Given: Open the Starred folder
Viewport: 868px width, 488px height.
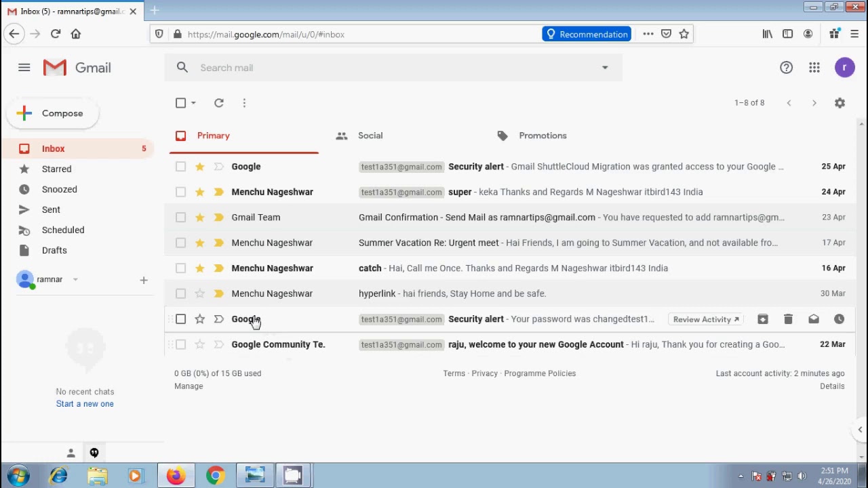Looking at the screenshot, I should [x=78, y=169].
